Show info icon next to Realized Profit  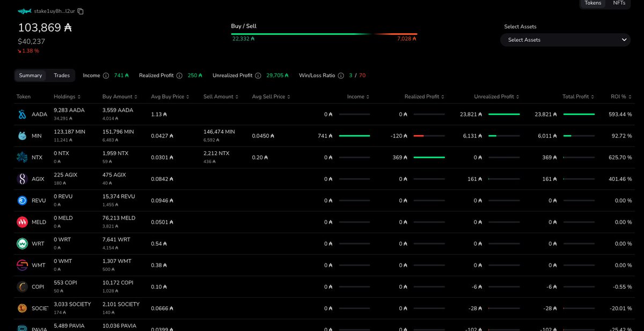(179, 76)
